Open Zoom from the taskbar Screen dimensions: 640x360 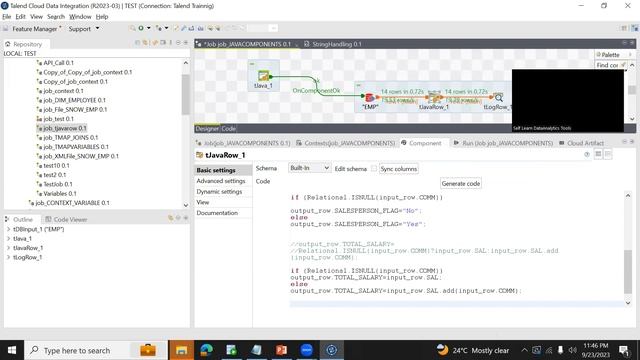307,350
